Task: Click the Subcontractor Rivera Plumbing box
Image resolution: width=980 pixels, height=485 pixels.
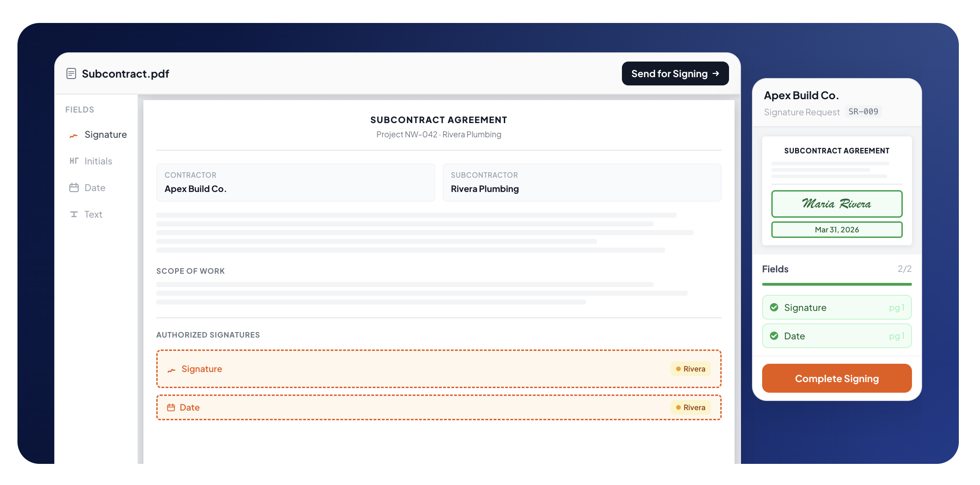Action: click(582, 182)
